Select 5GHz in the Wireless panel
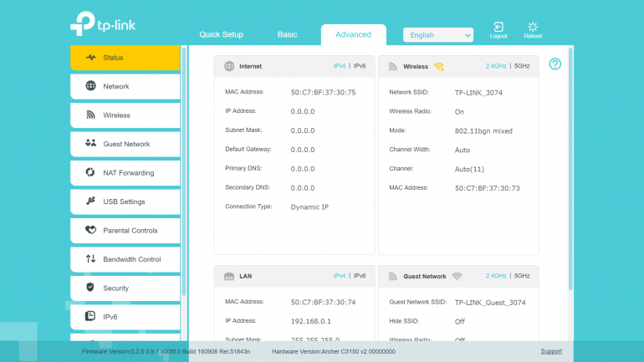644x362 pixels. pyautogui.click(x=522, y=66)
